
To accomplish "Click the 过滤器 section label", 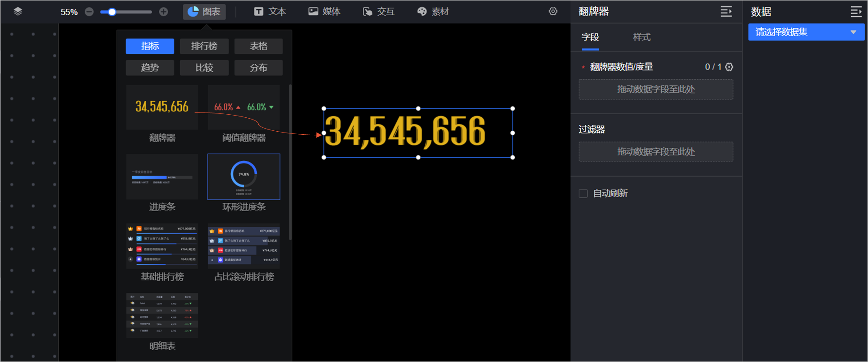I will coord(592,130).
